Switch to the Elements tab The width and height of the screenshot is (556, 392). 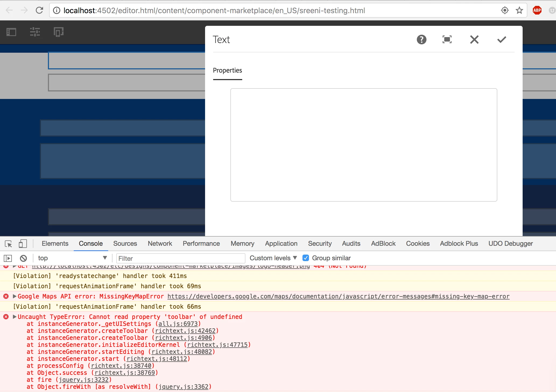pyautogui.click(x=55, y=244)
